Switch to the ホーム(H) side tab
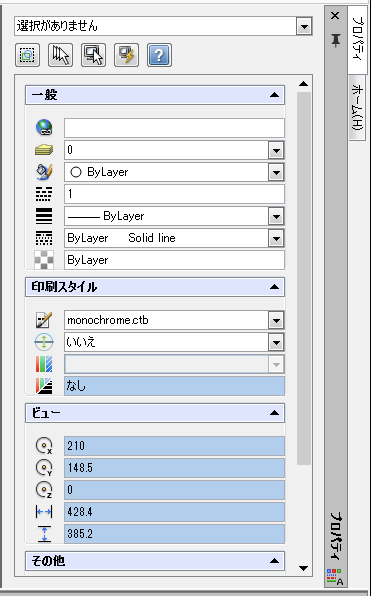This screenshot has height=602, width=378. 357,108
